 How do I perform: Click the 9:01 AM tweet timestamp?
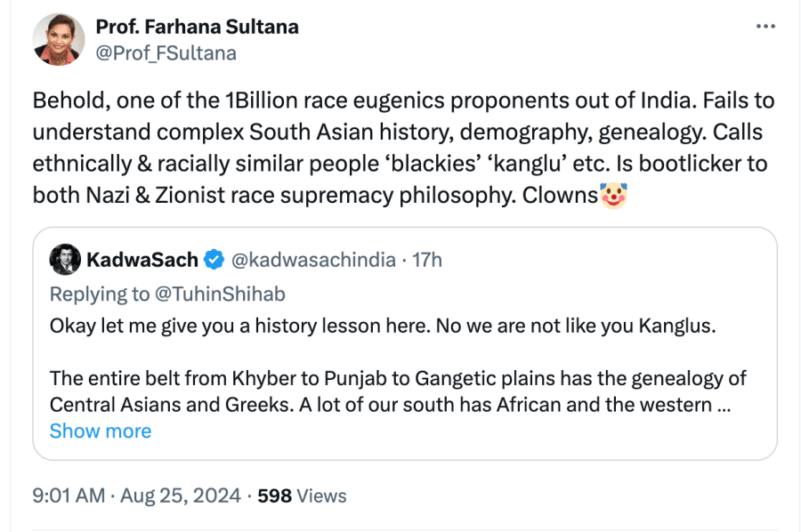click(x=69, y=496)
